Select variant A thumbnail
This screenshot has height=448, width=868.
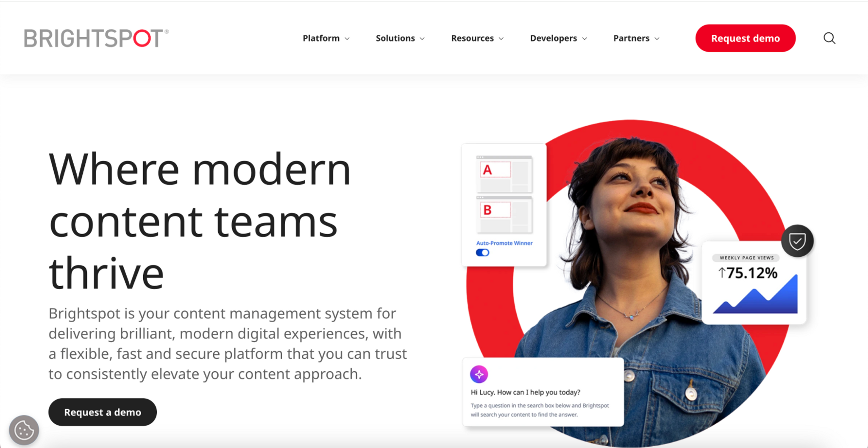click(504, 174)
